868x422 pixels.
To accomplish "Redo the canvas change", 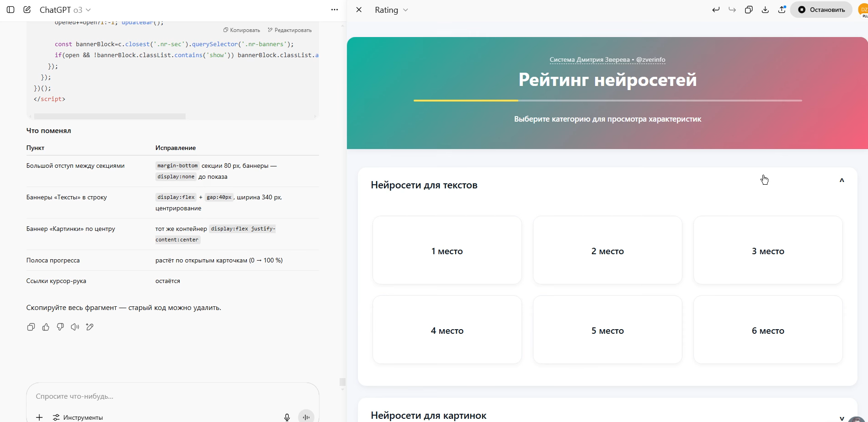I will pos(732,10).
